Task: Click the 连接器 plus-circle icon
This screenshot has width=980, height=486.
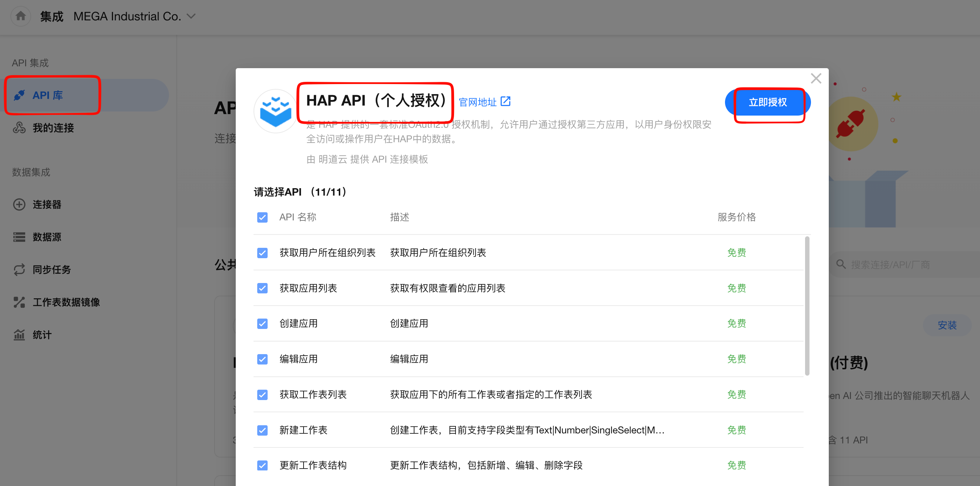Action: (x=19, y=204)
